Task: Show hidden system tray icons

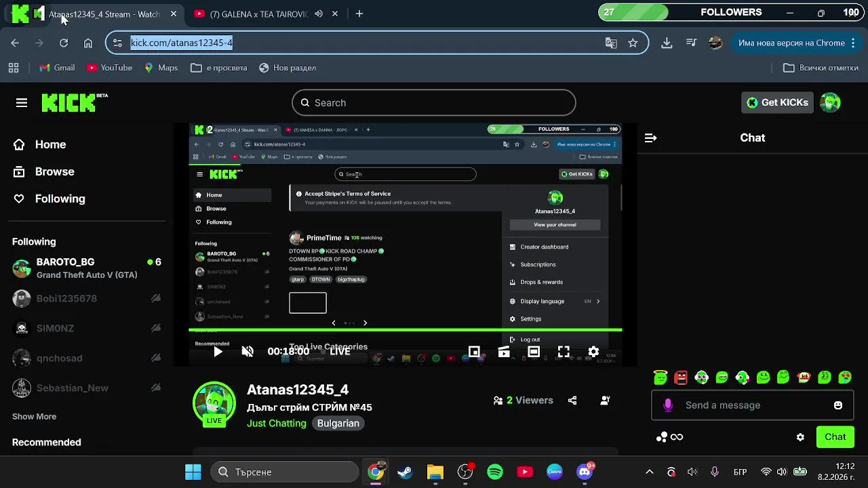Action: point(649,472)
